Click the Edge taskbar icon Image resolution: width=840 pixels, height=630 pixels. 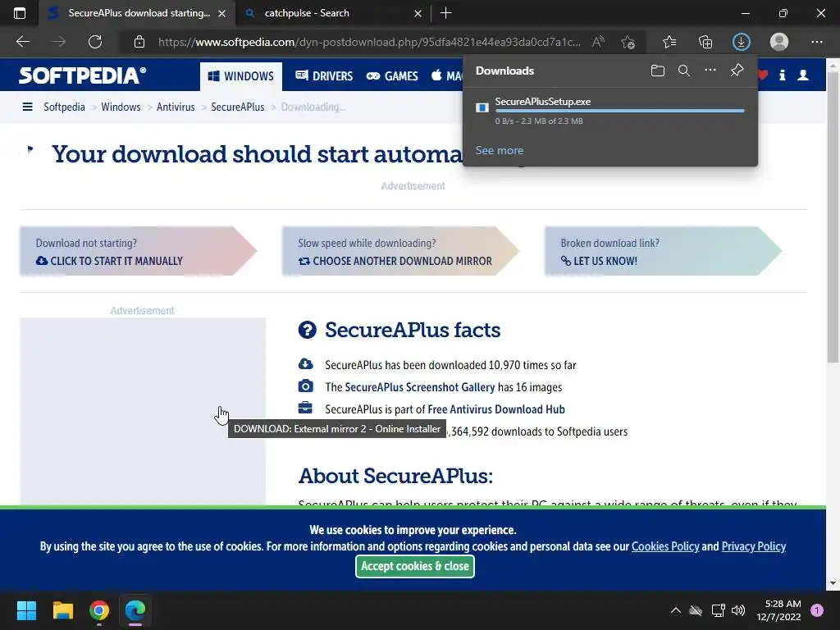pyautogui.click(x=135, y=610)
